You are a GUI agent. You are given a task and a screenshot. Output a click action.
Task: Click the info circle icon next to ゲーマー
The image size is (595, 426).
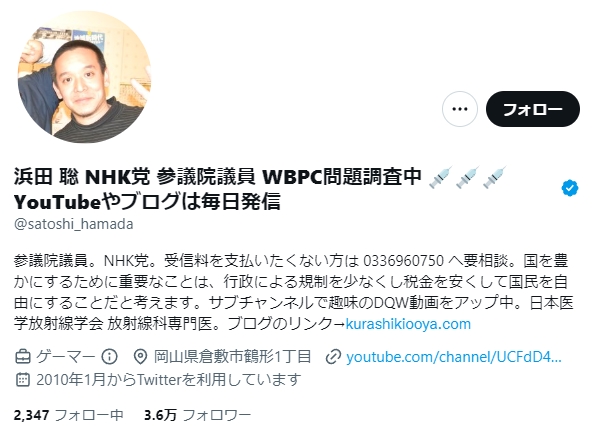tap(109, 357)
